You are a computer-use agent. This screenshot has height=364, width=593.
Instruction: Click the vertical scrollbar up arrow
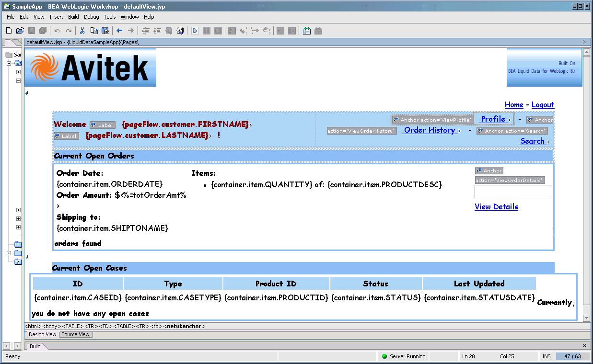coord(586,52)
